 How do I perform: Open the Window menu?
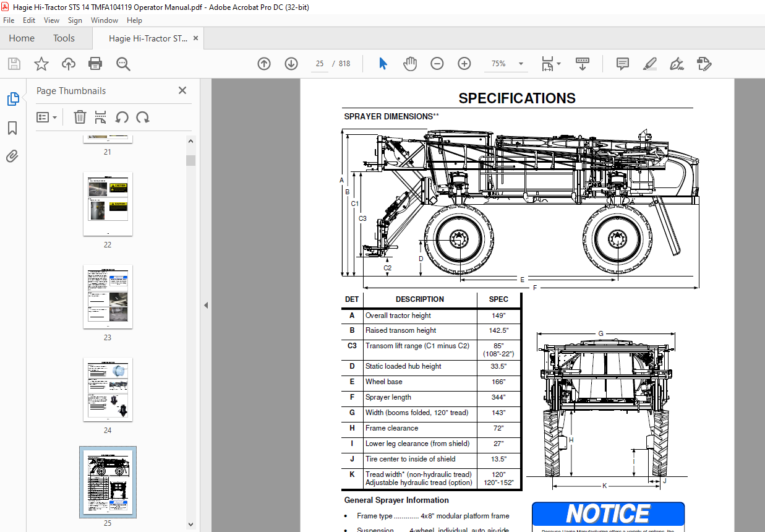(x=105, y=20)
